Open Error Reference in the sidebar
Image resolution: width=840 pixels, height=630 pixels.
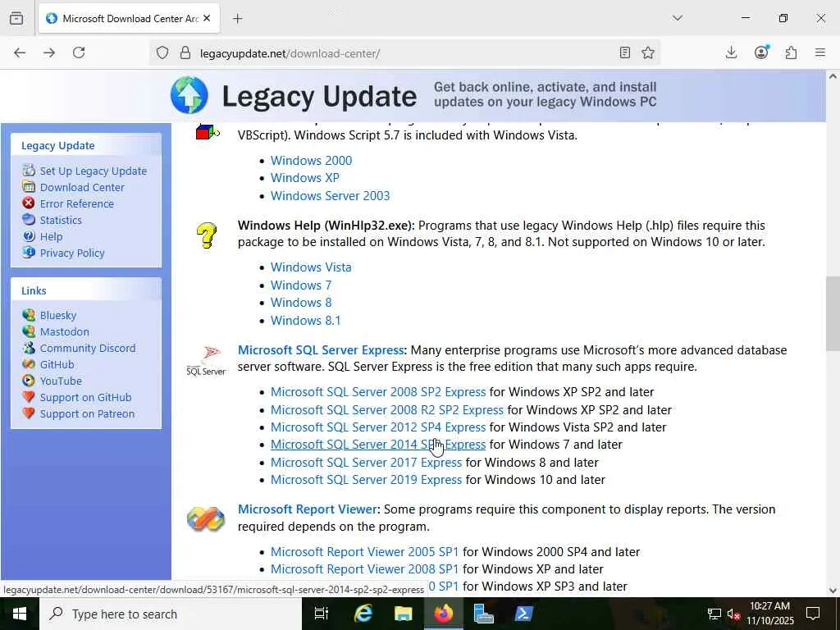coord(76,203)
